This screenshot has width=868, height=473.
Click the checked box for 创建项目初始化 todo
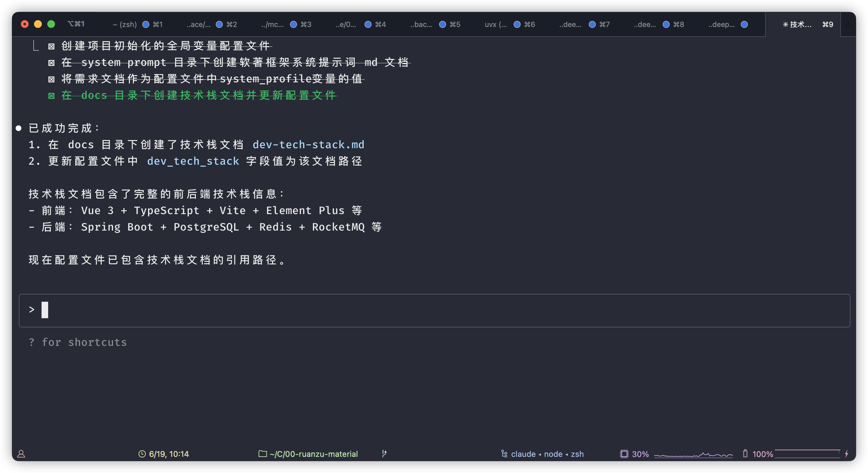coord(51,46)
